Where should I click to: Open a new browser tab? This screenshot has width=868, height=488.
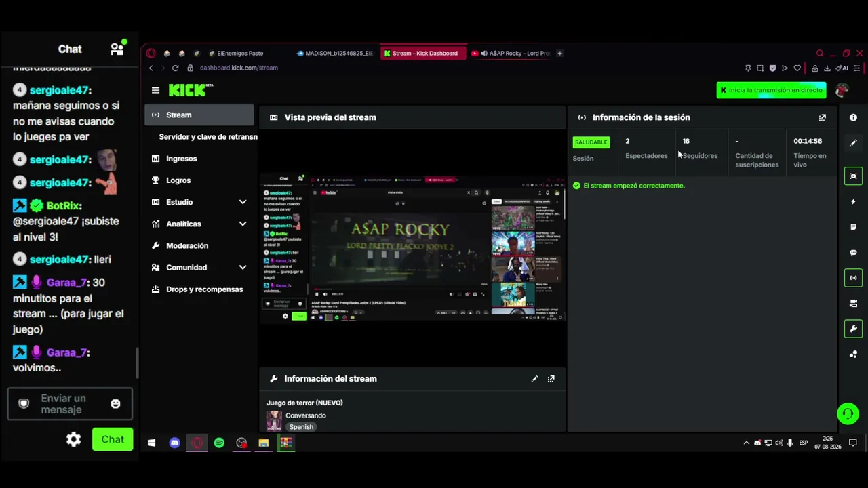(559, 53)
